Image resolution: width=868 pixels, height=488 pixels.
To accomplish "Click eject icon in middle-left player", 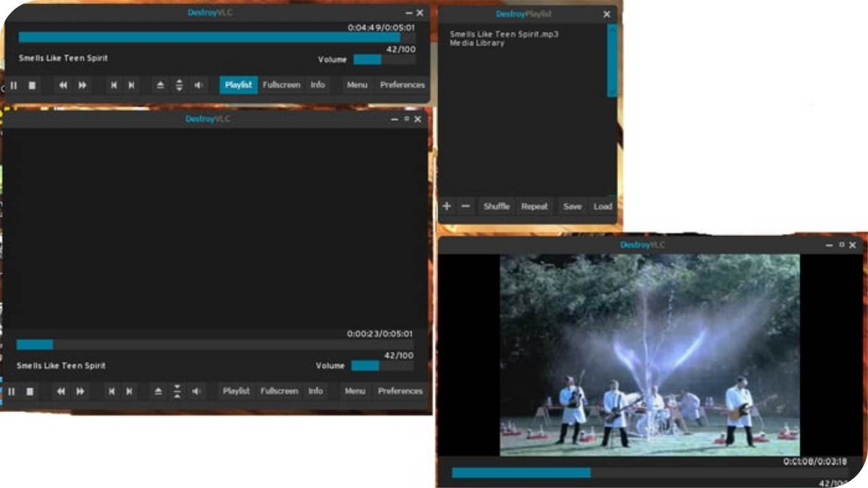I will [159, 392].
